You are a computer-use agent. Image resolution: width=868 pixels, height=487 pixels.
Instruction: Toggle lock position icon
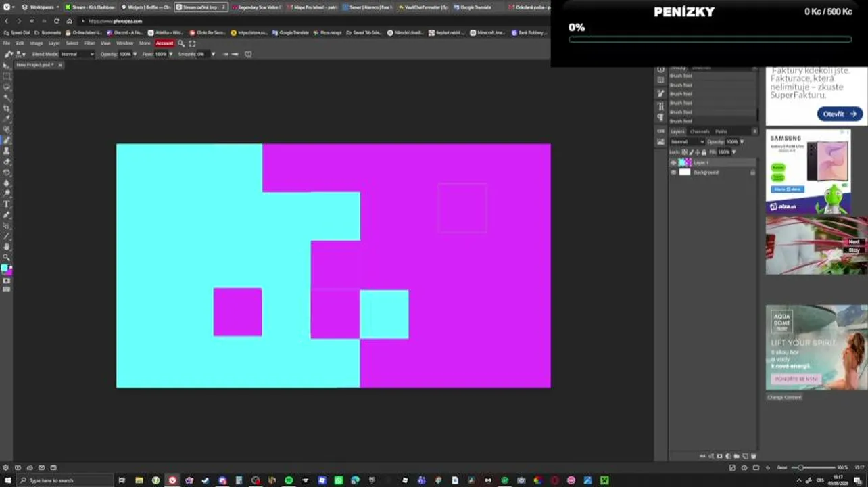coord(698,152)
